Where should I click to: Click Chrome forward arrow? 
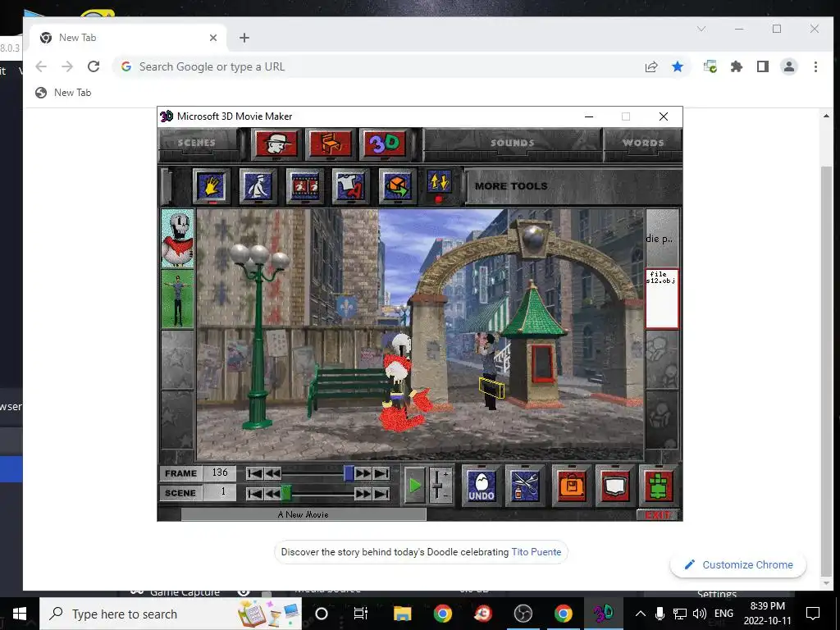pyautogui.click(x=67, y=66)
